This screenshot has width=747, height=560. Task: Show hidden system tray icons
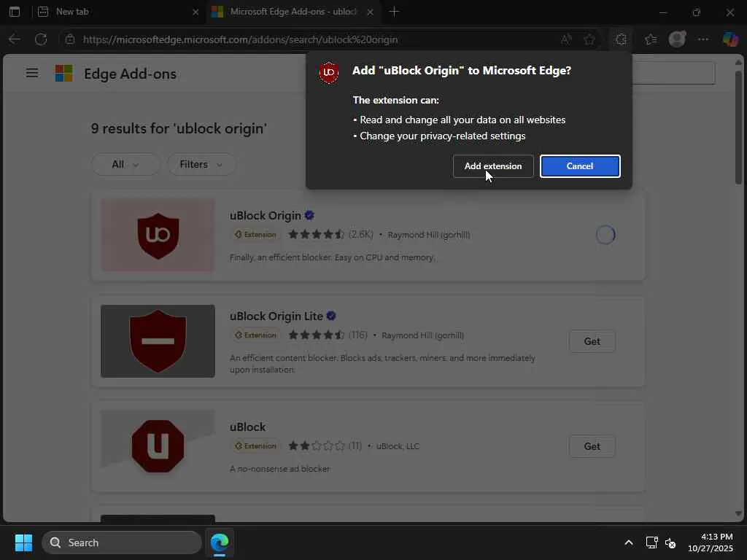click(x=629, y=542)
